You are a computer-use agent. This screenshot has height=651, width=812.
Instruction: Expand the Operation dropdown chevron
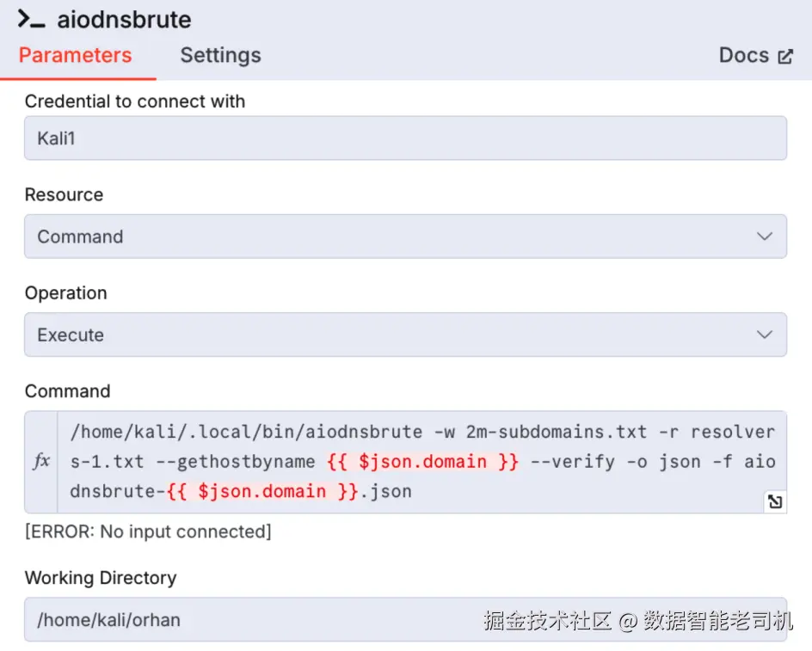click(764, 335)
